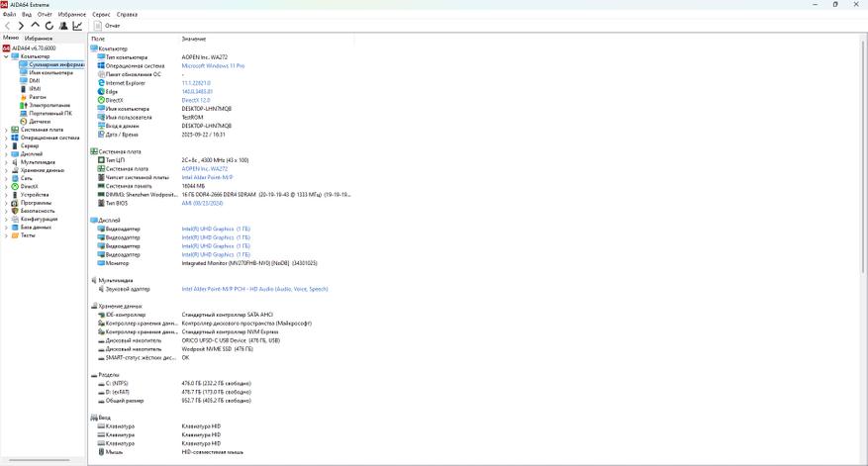This screenshot has height=466, width=868.
Task: Open the Сервис menu
Action: click(101, 15)
